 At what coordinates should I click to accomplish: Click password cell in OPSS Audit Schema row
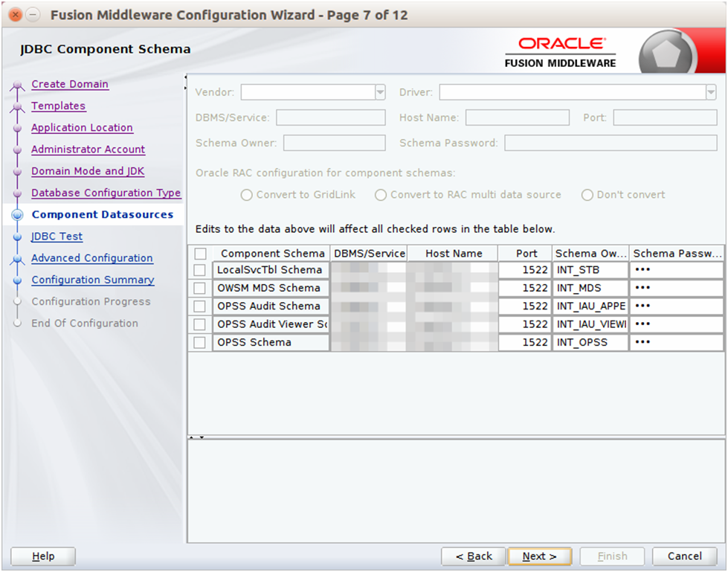point(677,306)
